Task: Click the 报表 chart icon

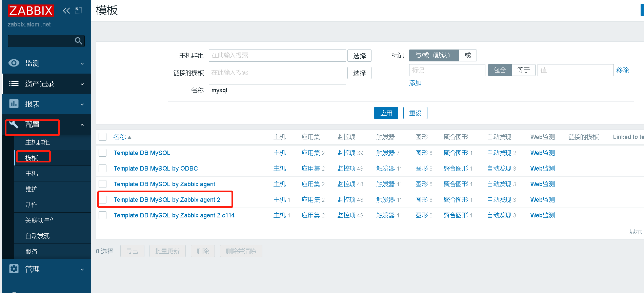Action: 14,104
